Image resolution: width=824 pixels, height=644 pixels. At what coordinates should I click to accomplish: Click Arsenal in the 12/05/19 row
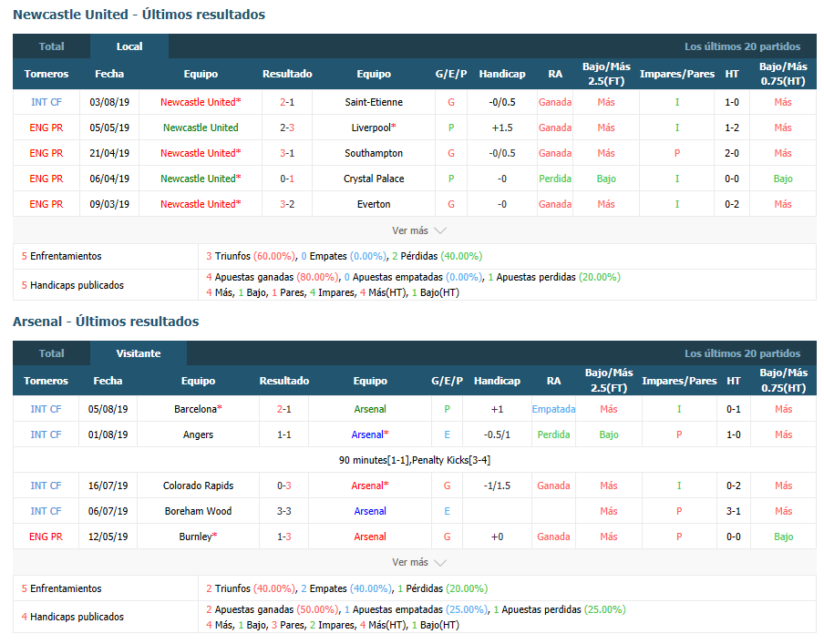[x=370, y=537]
